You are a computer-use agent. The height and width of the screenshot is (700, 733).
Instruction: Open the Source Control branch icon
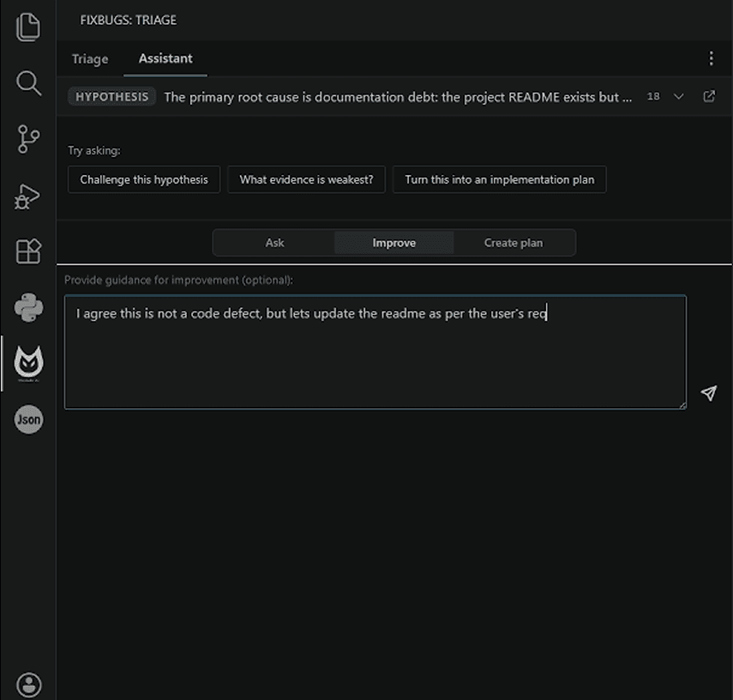(28, 139)
